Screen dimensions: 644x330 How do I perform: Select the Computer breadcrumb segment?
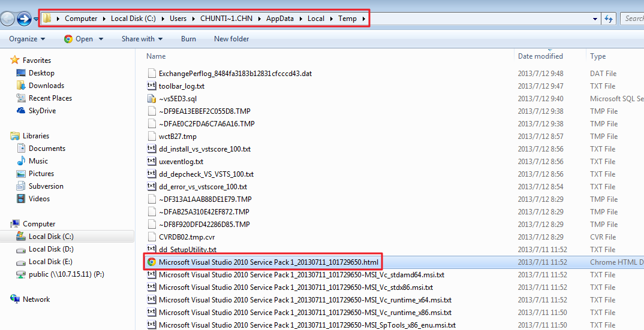[81, 19]
